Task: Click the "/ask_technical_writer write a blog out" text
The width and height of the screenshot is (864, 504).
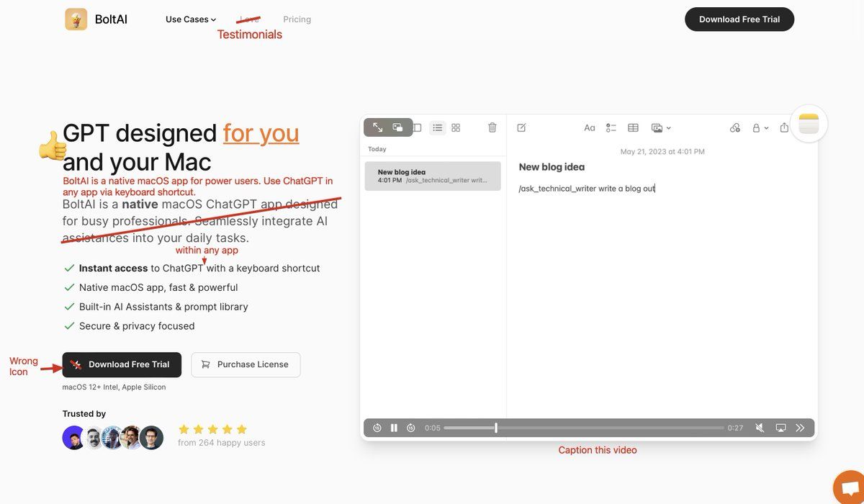Action: pos(587,189)
